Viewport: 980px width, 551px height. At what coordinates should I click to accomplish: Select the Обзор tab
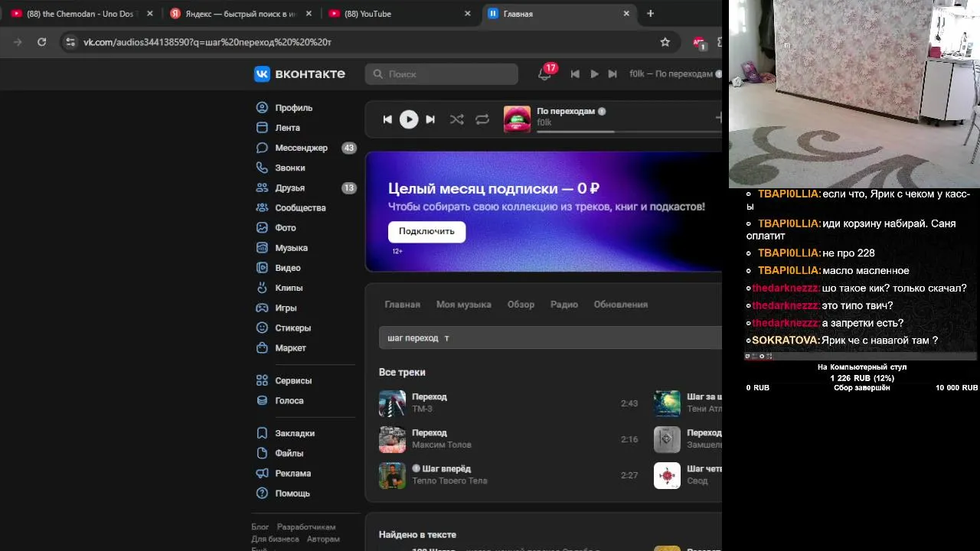point(521,305)
